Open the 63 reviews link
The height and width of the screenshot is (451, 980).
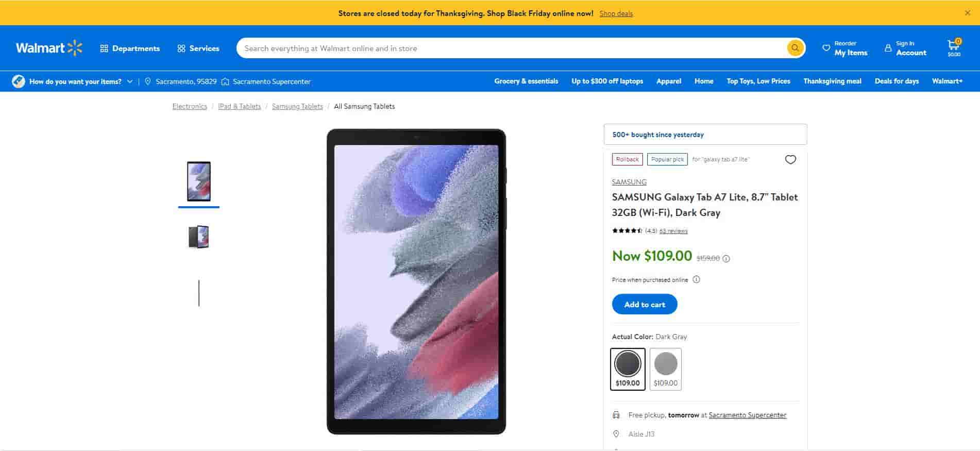tap(673, 231)
